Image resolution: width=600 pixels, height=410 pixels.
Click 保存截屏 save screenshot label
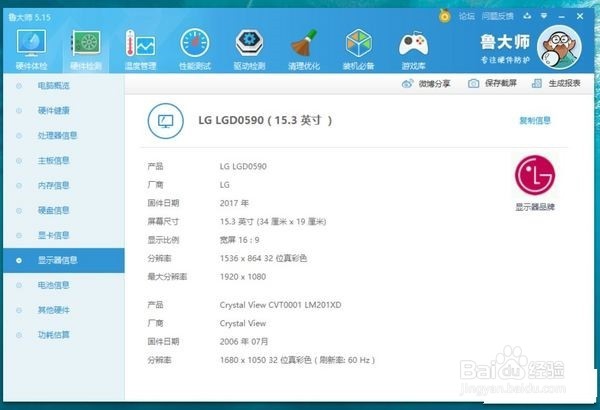[501, 83]
